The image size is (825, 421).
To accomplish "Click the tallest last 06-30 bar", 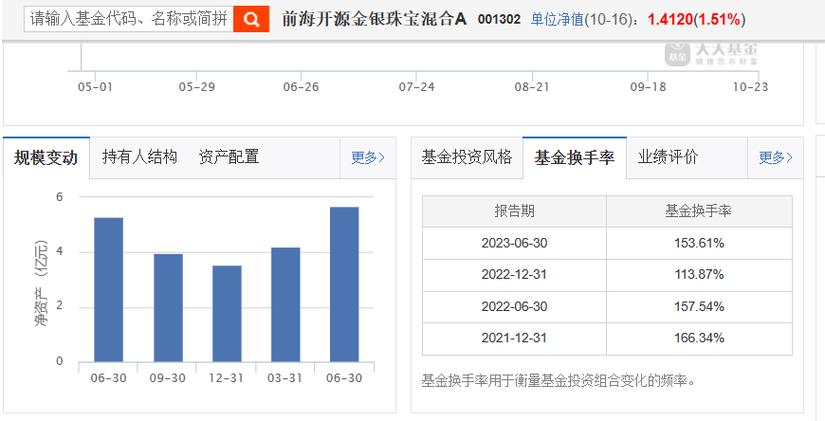I will point(344,284).
